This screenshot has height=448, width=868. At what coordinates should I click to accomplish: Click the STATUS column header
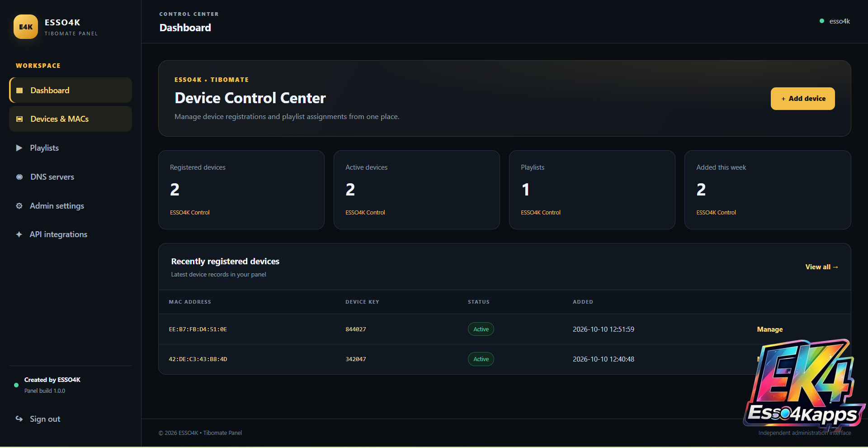479,302
